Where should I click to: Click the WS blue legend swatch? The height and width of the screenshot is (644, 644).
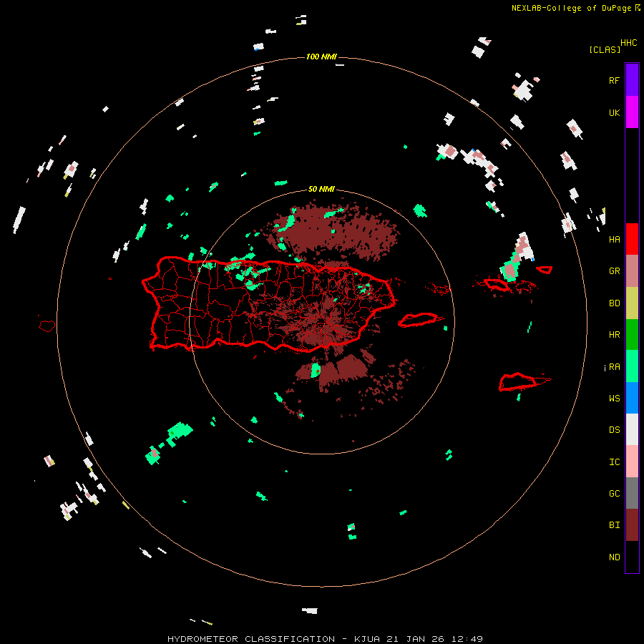pyautogui.click(x=632, y=398)
